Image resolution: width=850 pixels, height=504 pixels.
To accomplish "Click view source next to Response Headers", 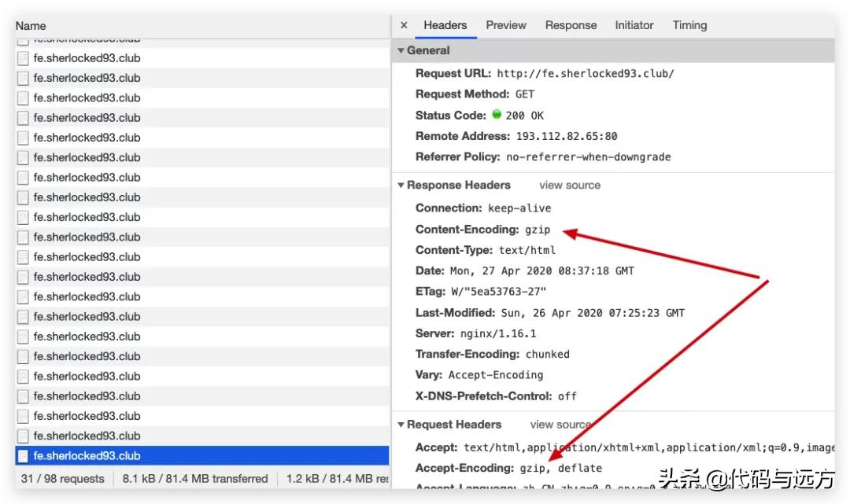I will pyautogui.click(x=570, y=185).
